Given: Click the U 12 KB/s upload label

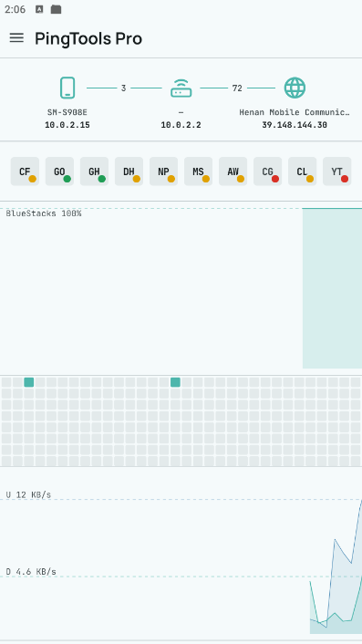Looking at the screenshot, I should (28, 494).
